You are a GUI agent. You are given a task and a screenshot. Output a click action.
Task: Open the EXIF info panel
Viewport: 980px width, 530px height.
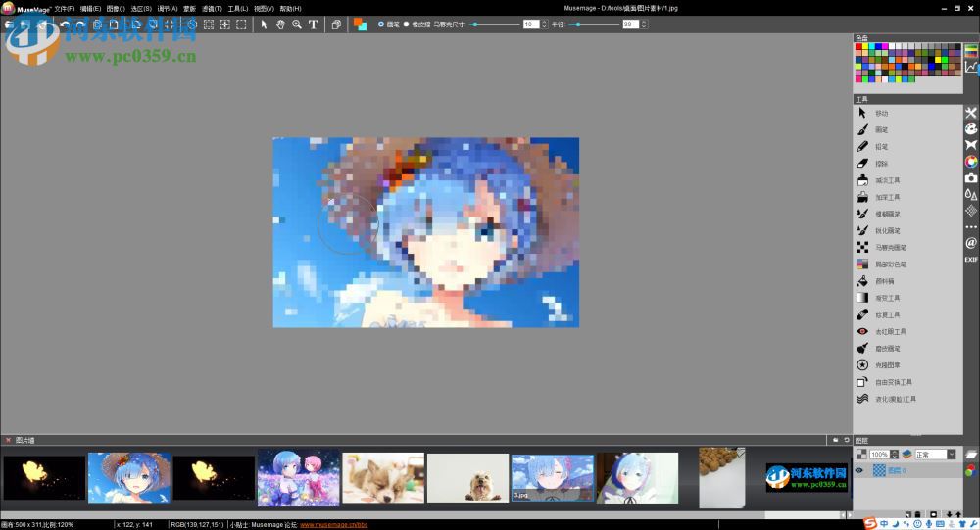pos(970,259)
